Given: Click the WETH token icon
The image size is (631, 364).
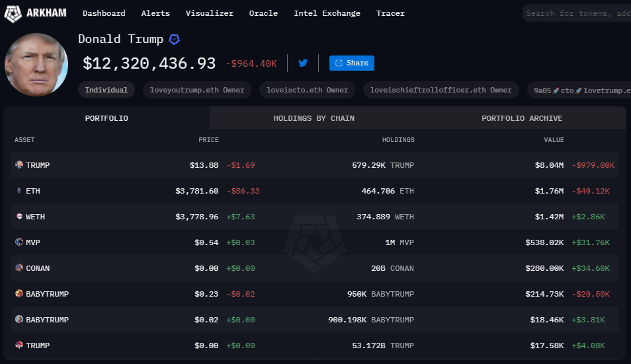Looking at the screenshot, I should [x=19, y=217].
